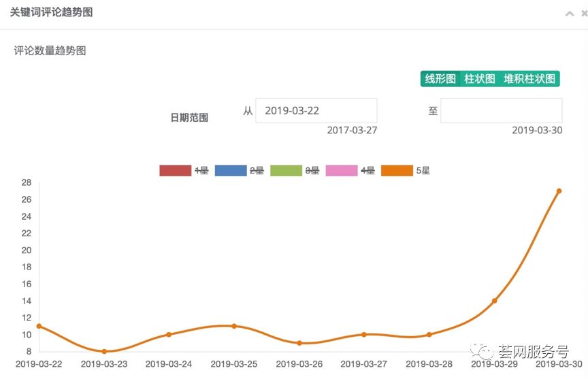Click y-axis value 14
The width and height of the screenshot is (588, 377).
pyautogui.click(x=27, y=301)
